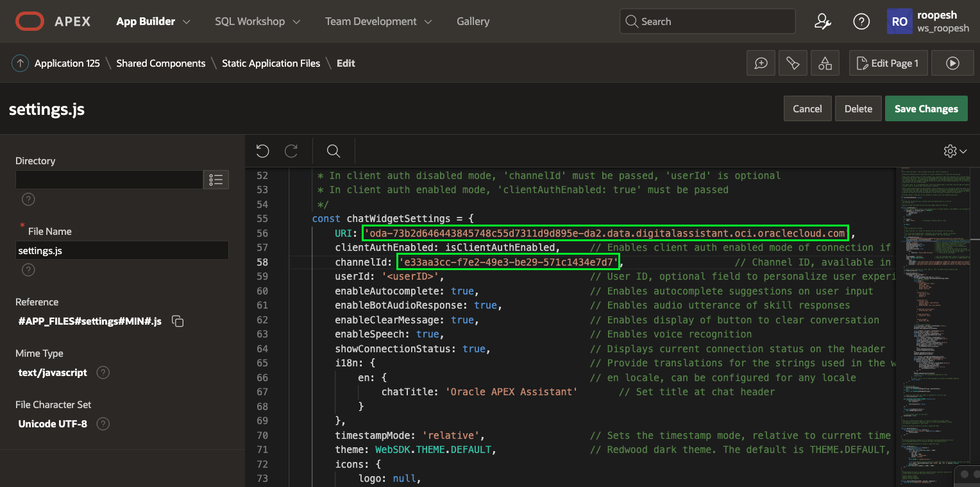
Task: Open Shared Components shapes icon
Action: tap(825, 63)
